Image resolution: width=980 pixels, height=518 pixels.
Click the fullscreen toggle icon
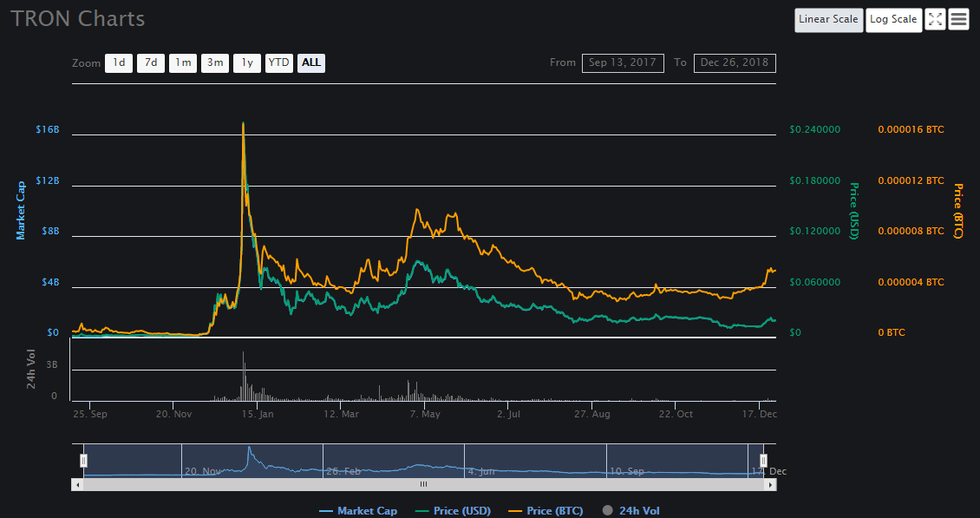pyautogui.click(x=935, y=19)
